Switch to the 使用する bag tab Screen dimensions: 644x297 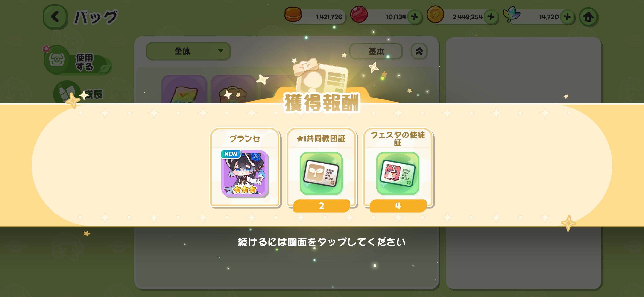(77, 60)
